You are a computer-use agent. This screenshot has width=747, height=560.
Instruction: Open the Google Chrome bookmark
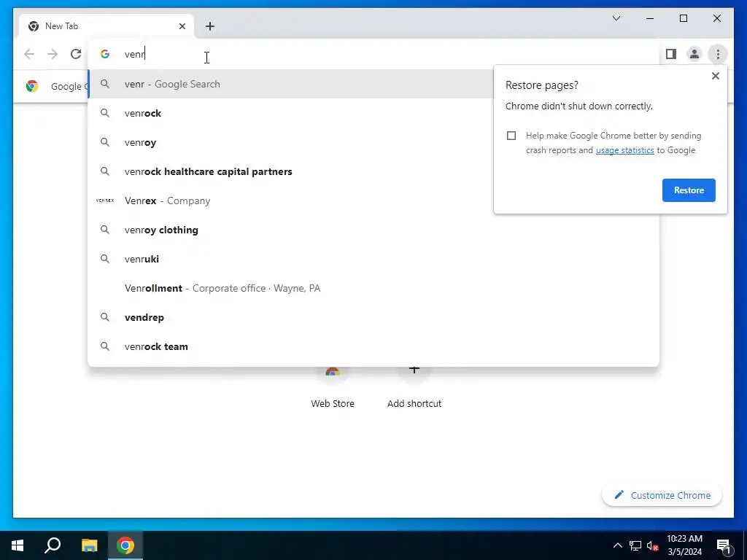56,86
